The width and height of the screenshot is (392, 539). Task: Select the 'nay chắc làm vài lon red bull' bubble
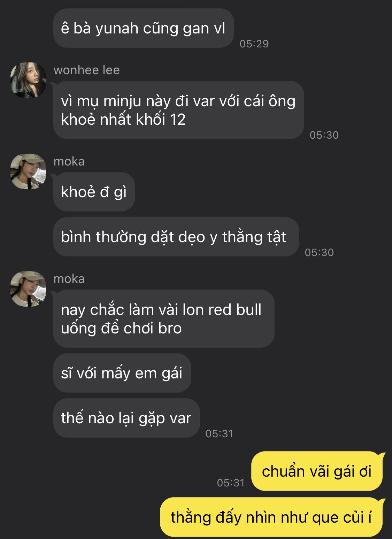pos(164,319)
